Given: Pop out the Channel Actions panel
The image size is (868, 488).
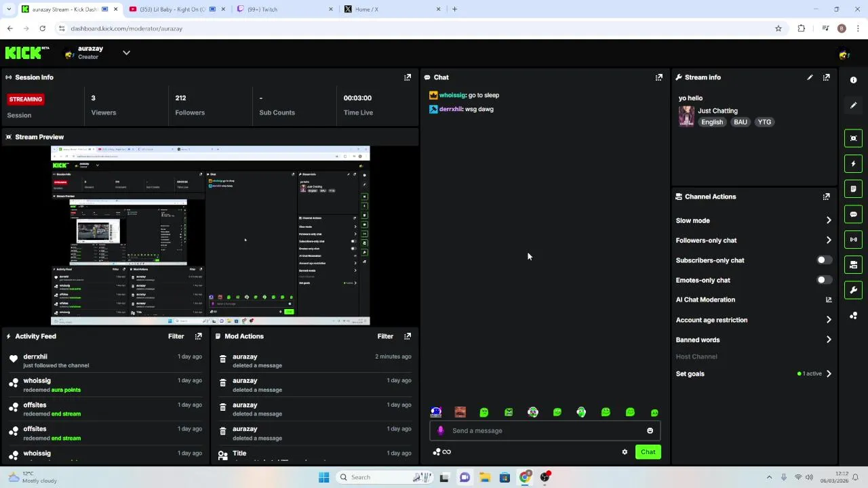Looking at the screenshot, I should point(826,197).
